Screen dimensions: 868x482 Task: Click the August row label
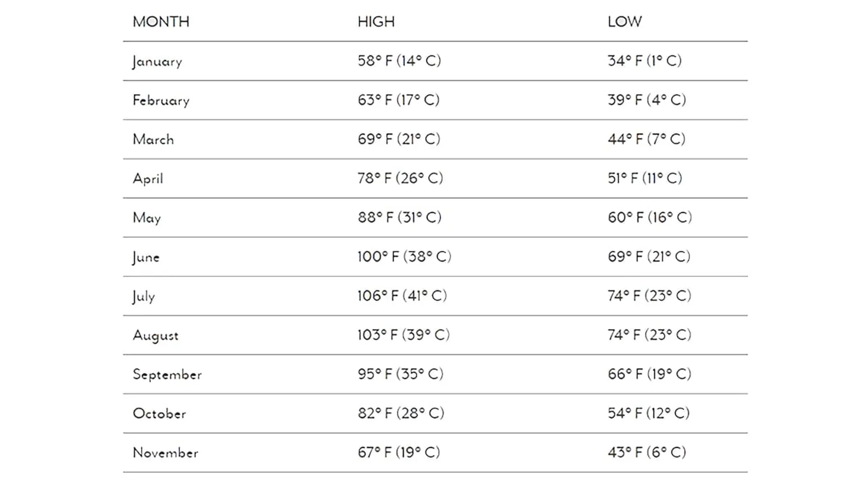click(x=156, y=335)
